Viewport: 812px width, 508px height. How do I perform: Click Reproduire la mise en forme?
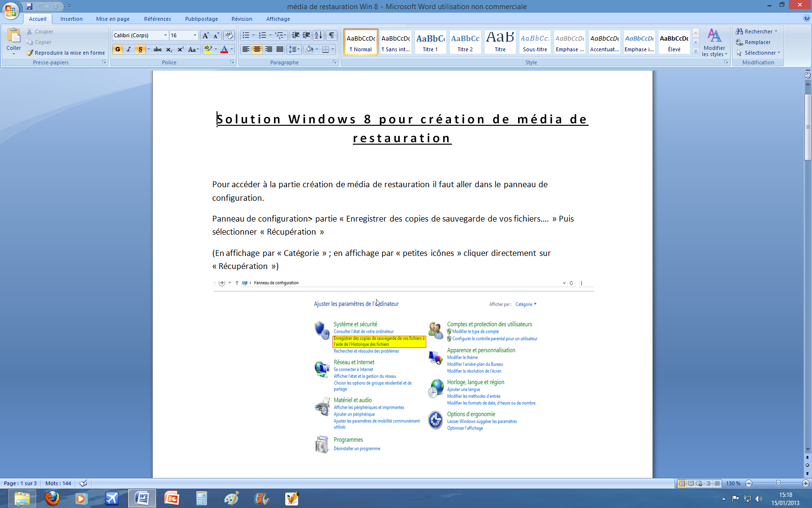66,53
